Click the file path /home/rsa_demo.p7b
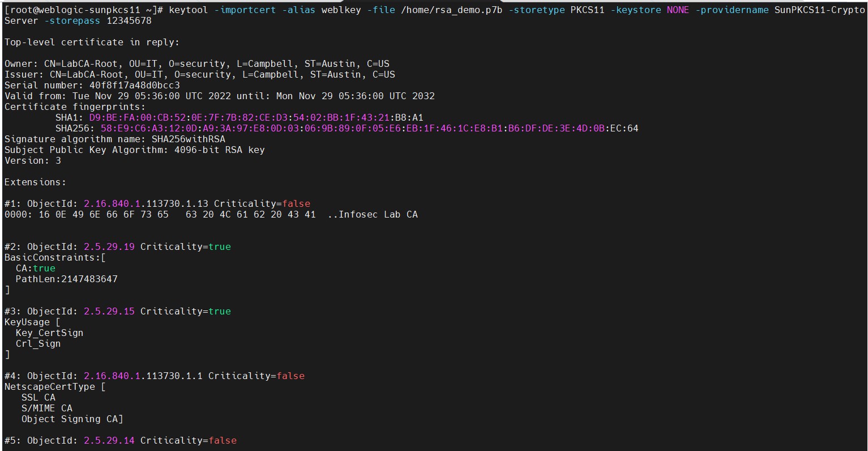 [x=452, y=10]
